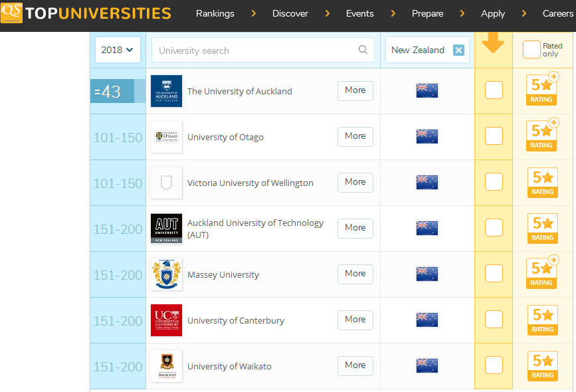Click the University of Otago logo
The image size is (576, 392).
click(166, 137)
